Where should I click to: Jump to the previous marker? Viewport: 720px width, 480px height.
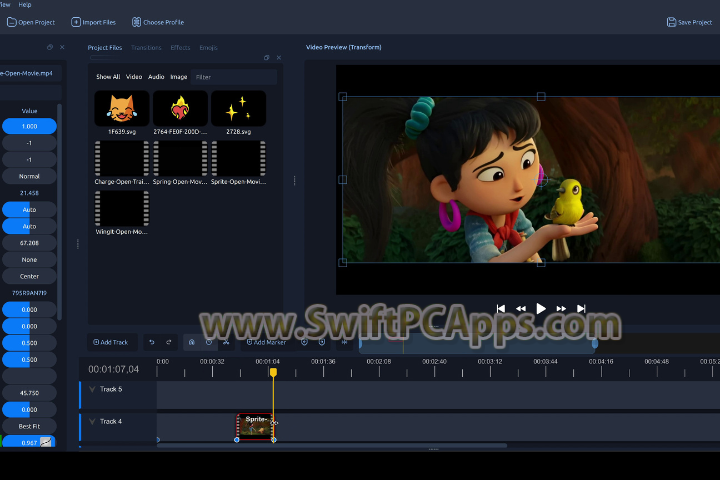(x=304, y=342)
